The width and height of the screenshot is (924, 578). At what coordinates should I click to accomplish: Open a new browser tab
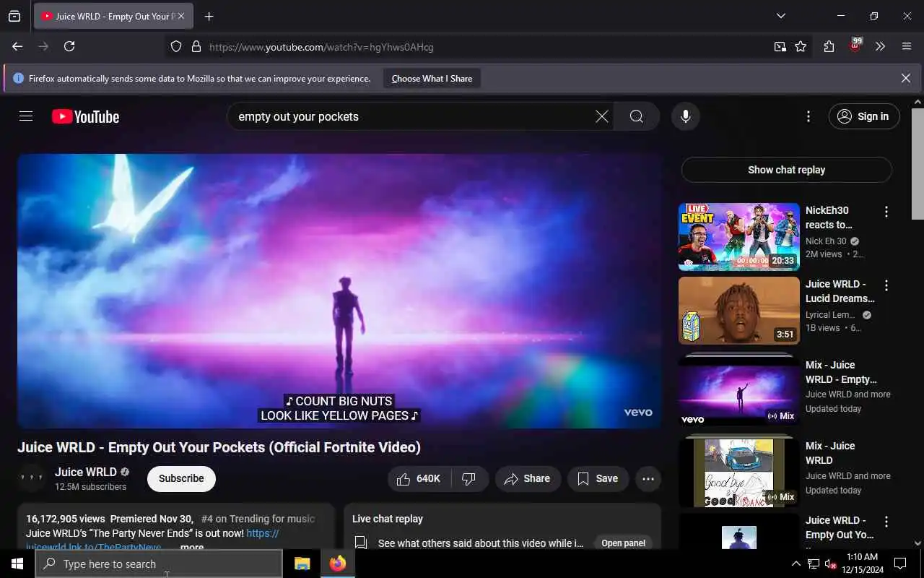pos(209,16)
